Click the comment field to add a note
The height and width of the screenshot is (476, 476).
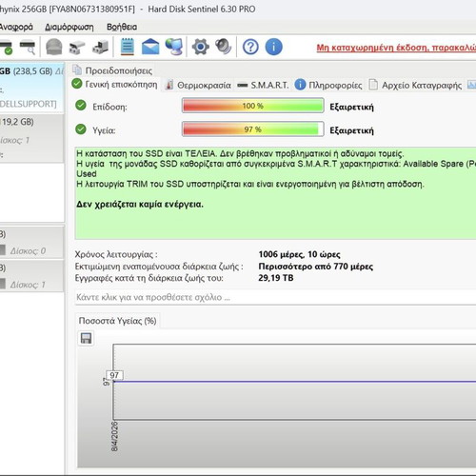point(275,297)
